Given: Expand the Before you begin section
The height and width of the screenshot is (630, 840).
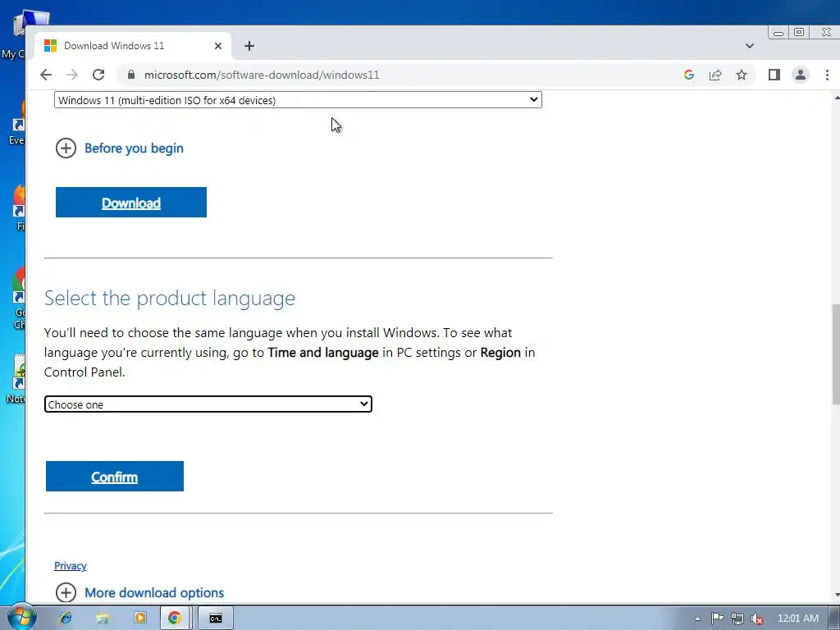Looking at the screenshot, I should coord(134,148).
